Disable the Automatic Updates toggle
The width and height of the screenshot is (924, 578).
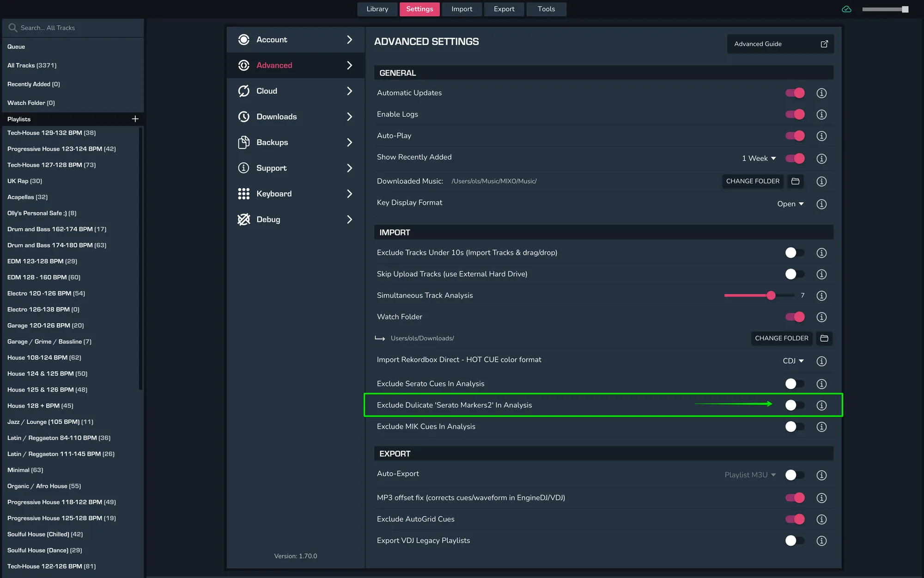pyautogui.click(x=795, y=93)
